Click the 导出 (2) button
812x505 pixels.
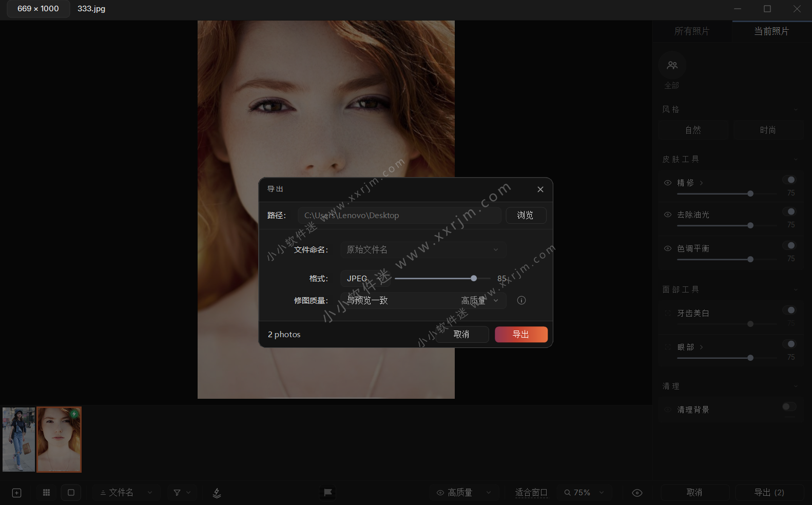769,493
